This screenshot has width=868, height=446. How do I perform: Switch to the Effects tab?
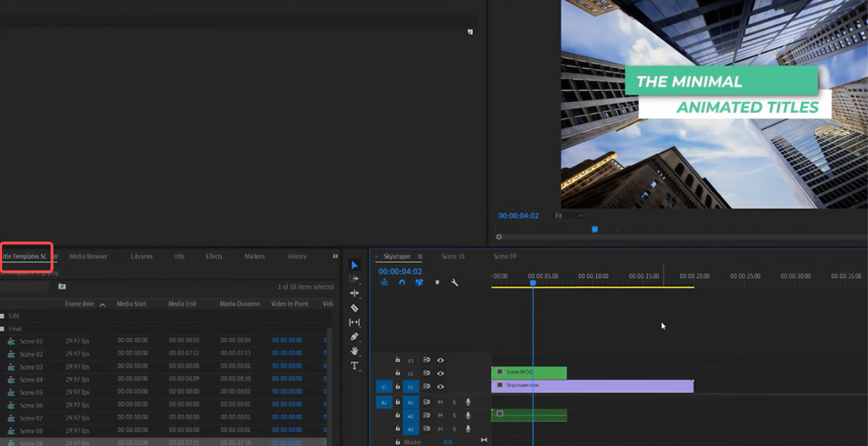(x=214, y=256)
